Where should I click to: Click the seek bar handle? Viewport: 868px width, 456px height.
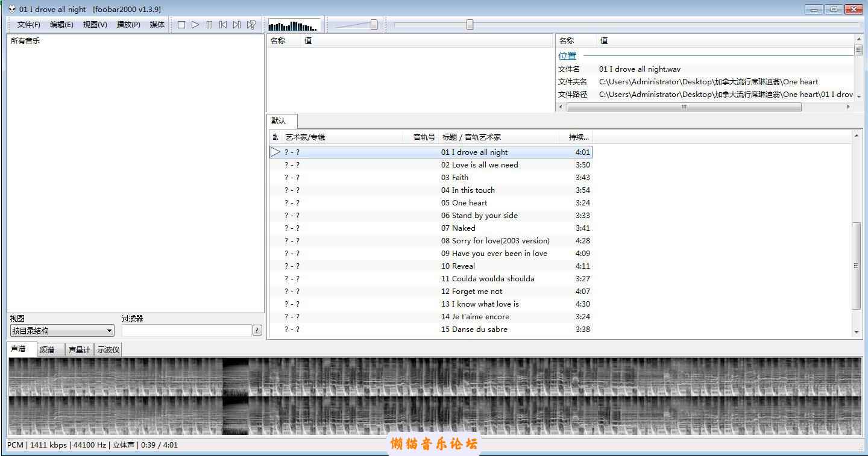470,25
